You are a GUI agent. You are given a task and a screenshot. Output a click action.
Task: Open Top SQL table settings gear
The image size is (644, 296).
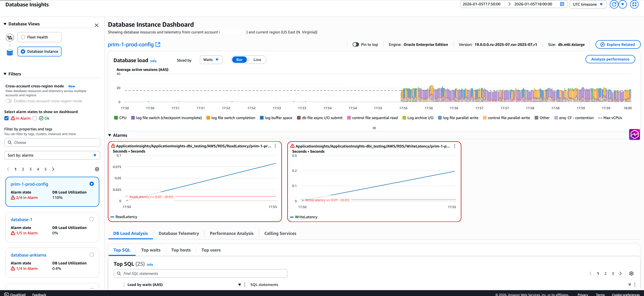click(631, 273)
